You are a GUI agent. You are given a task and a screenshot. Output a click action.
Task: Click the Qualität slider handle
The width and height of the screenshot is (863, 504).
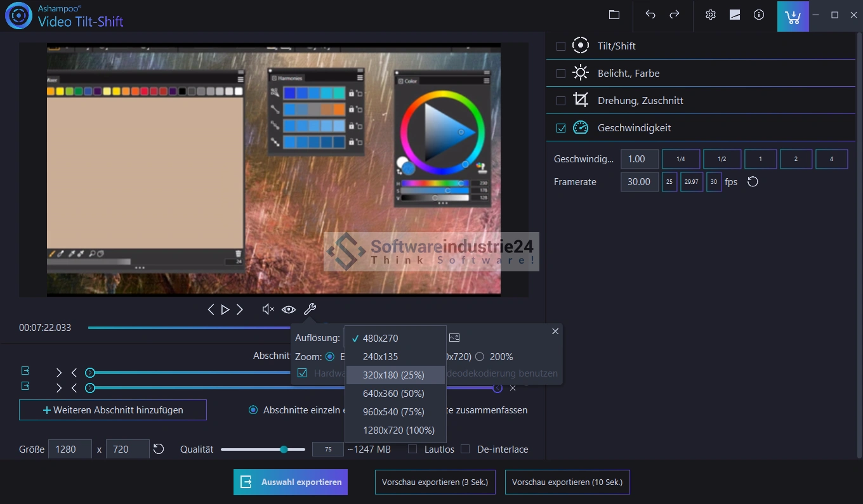(284, 449)
